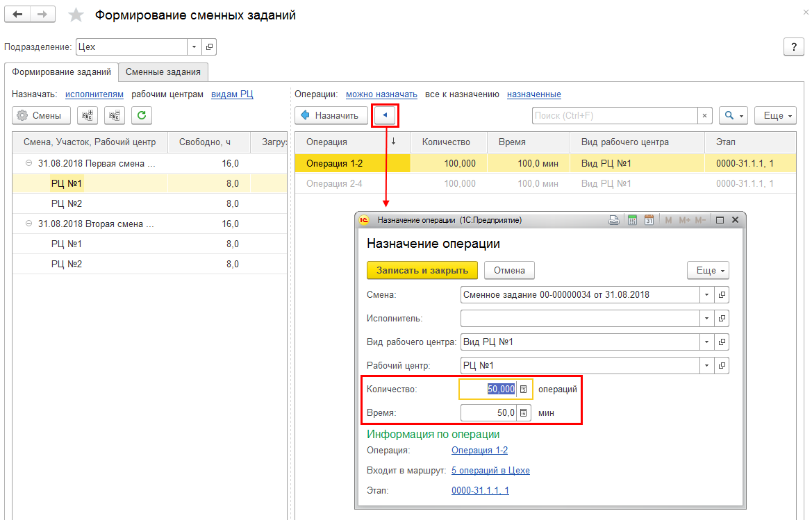Select the видам РЦ assignment mode link
This screenshot has width=812, height=520.
point(232,94)
